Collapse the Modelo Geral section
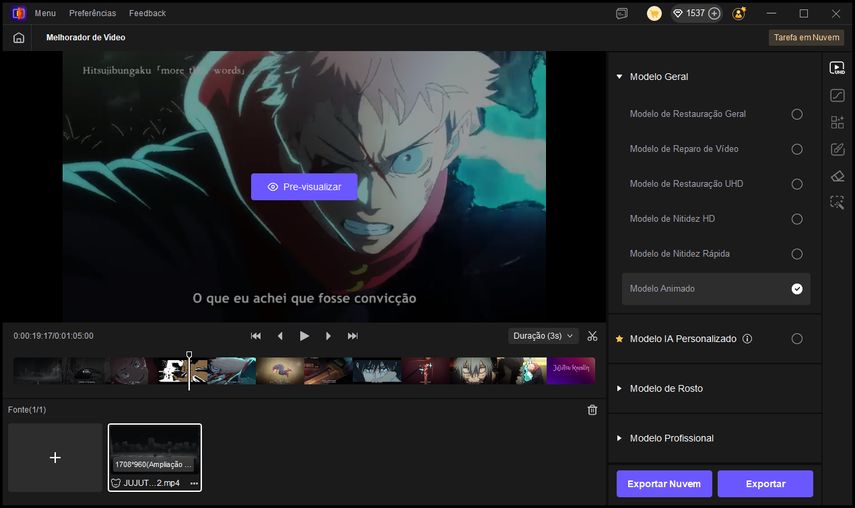The height and width of the screenshot is (508, 855). (619, 77)
